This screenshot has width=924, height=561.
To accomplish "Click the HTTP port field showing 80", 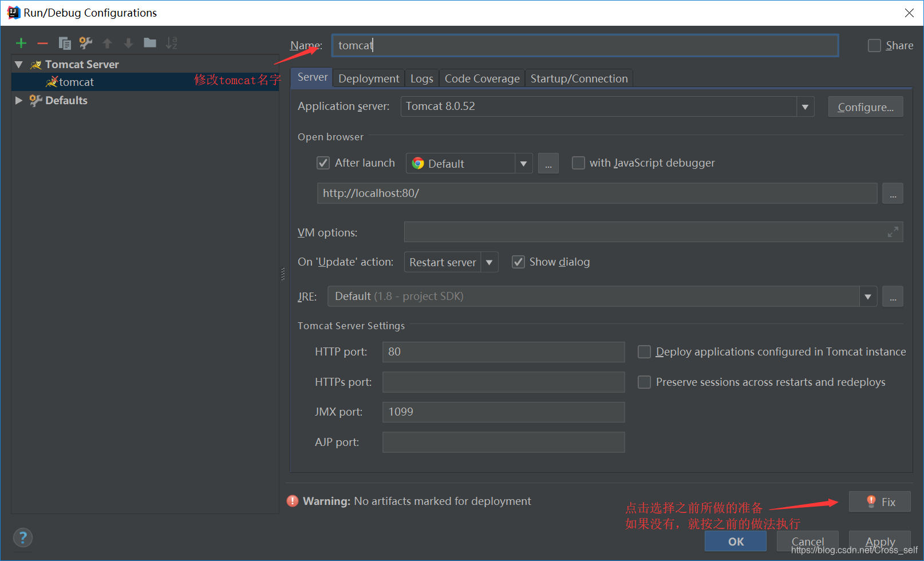I will tap(503, 352).
